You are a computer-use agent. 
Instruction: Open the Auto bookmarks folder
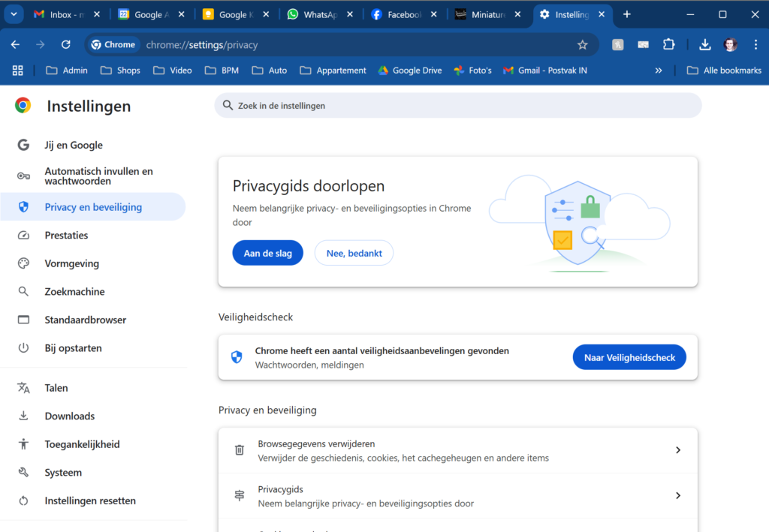pyautogui.click(x=270, y=71)
